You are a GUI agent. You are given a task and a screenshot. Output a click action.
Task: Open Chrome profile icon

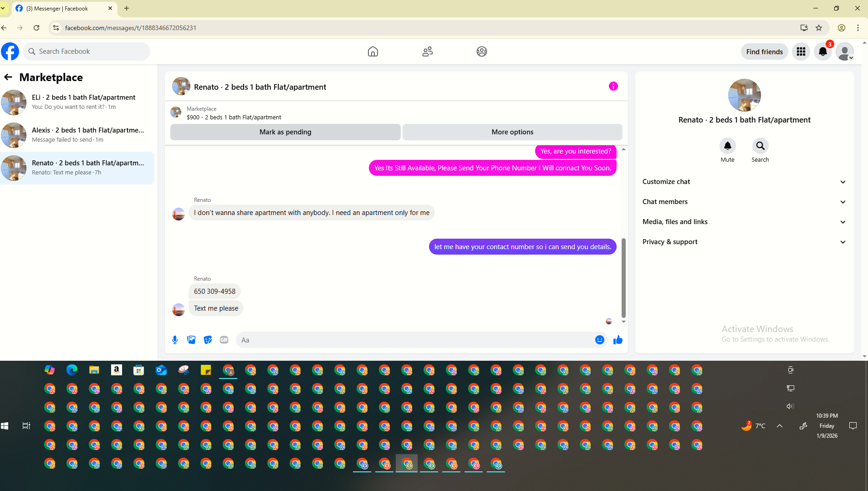coord(842,28)
